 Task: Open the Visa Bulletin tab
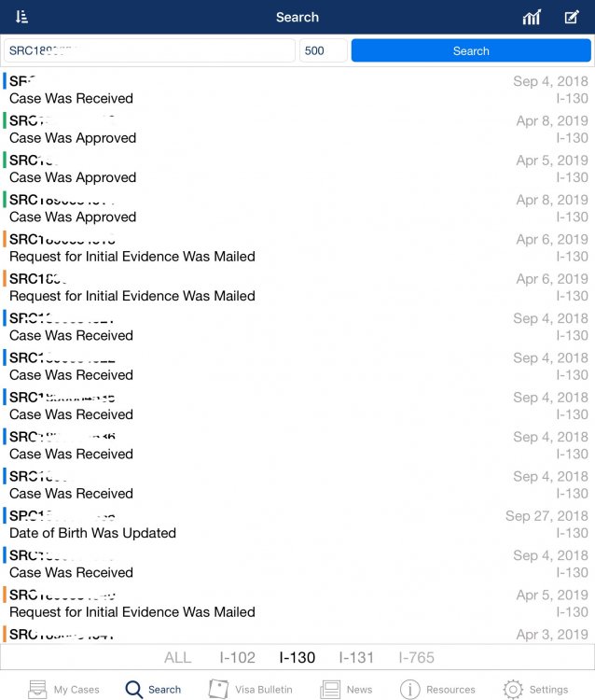coord(250,689)
